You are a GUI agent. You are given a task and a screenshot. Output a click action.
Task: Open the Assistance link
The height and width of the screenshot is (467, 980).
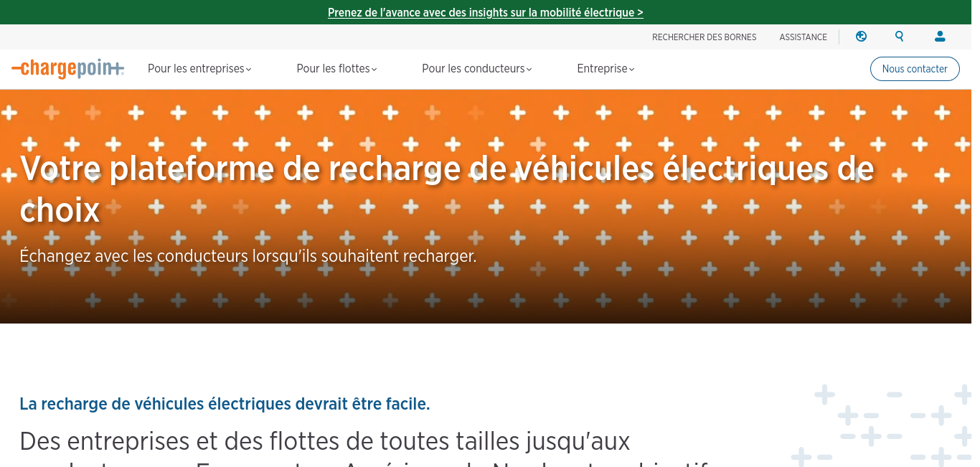pyautogui.click(x=804, y=37)
